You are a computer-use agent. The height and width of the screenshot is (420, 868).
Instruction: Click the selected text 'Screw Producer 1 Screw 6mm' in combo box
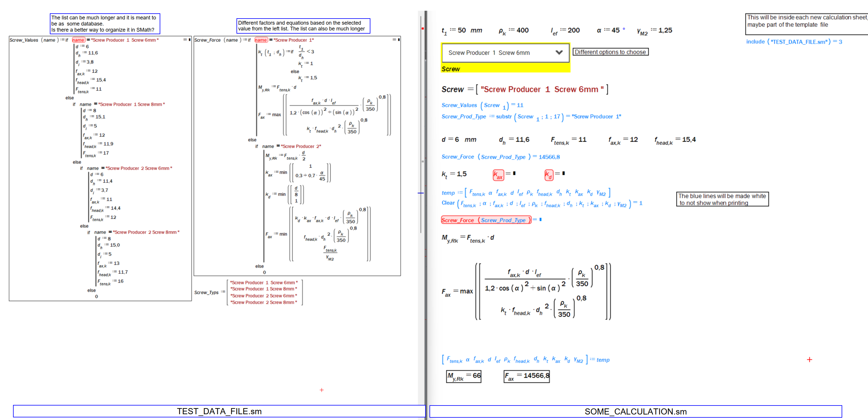pos(489,53)
